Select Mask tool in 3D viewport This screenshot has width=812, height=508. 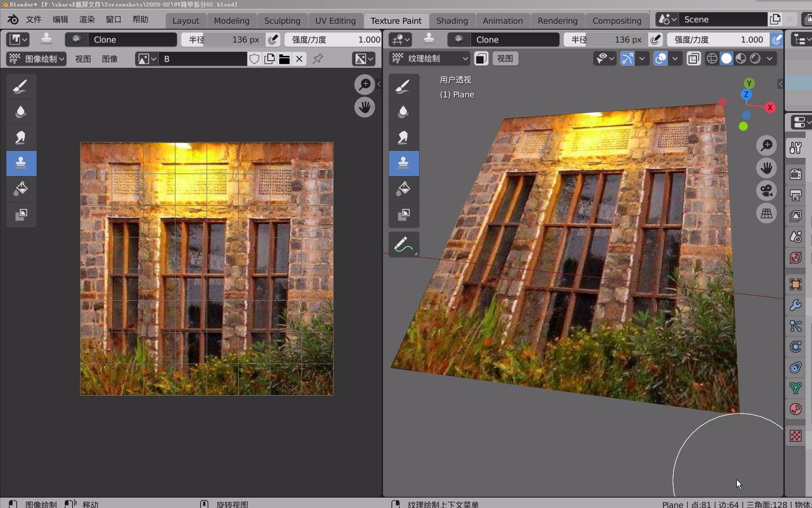tap(403, 215)
